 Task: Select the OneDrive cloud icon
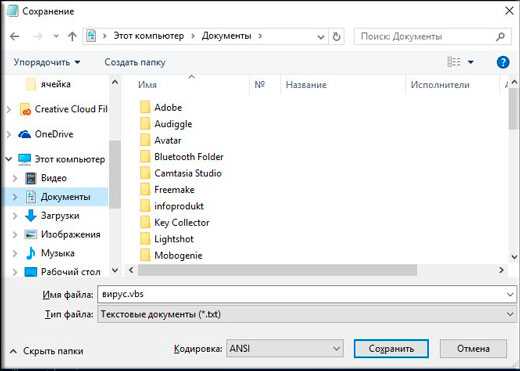click(25, 134)
